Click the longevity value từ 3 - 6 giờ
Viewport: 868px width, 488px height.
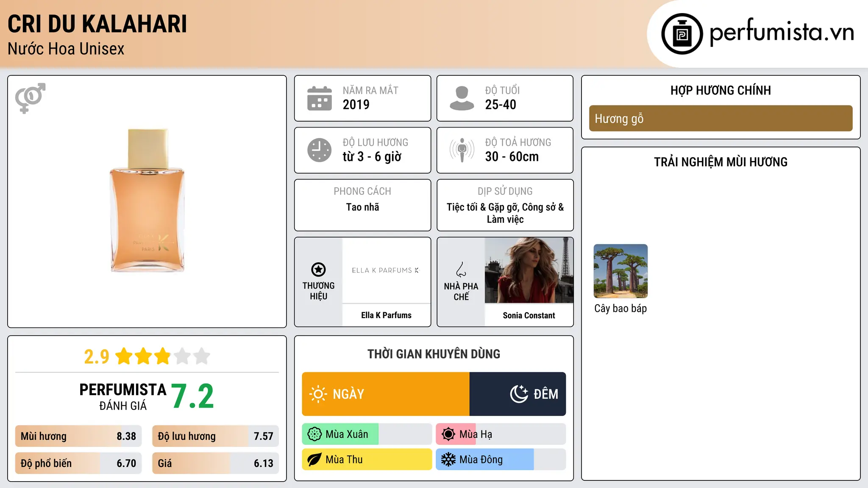[x=372, y=157]
